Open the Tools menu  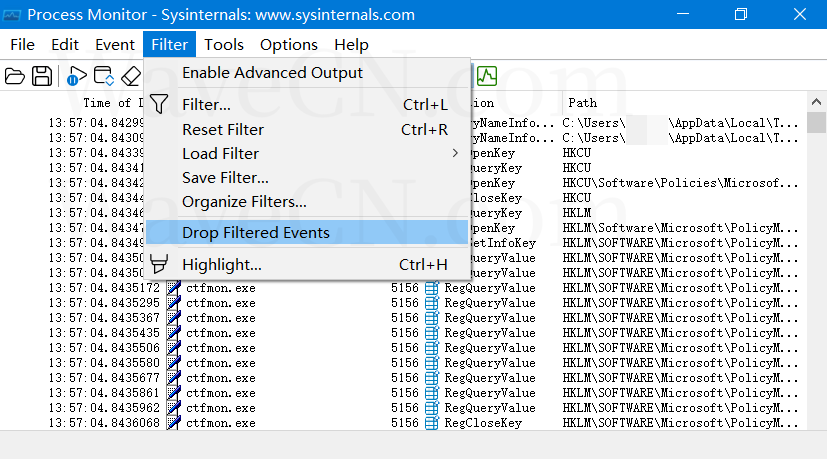224,45
